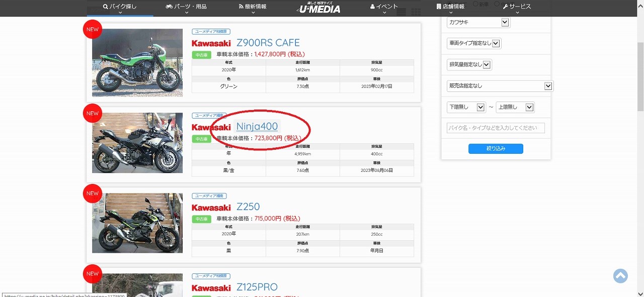
Task: Open the パーツ・用品 navigation menu
Action: [x=186, y=7]
